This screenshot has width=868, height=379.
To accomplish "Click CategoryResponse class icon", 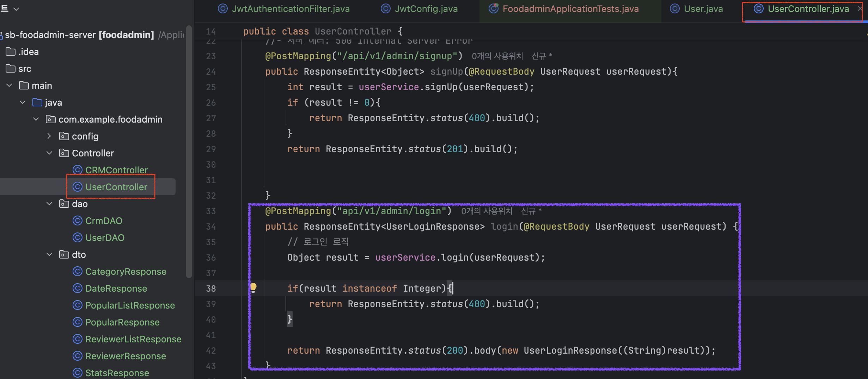I will pos(78,272).
